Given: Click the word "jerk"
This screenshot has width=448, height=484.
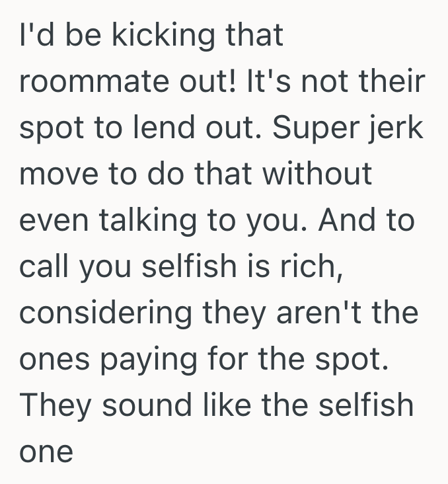Looking at the screenshot, I should coord(398,129).
